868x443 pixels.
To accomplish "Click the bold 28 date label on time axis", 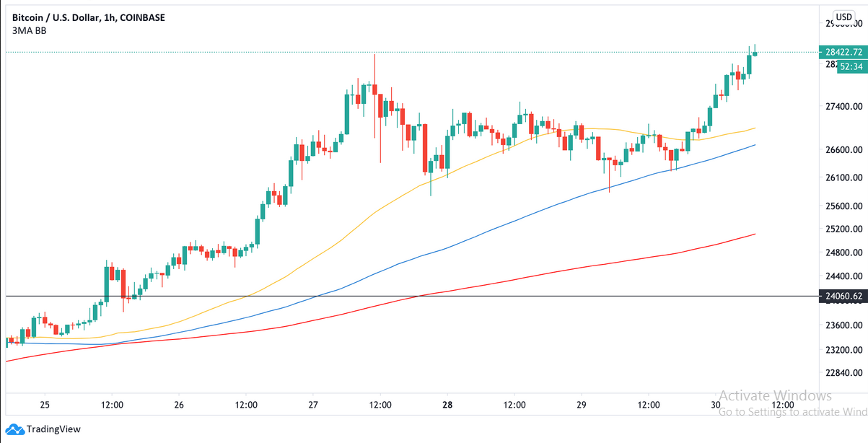I will [x=447, y=405].
